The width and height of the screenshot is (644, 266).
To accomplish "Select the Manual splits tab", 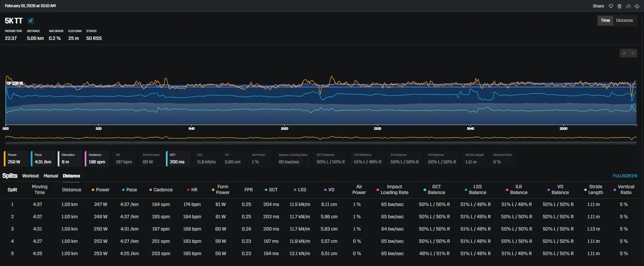I will (51, 175).
